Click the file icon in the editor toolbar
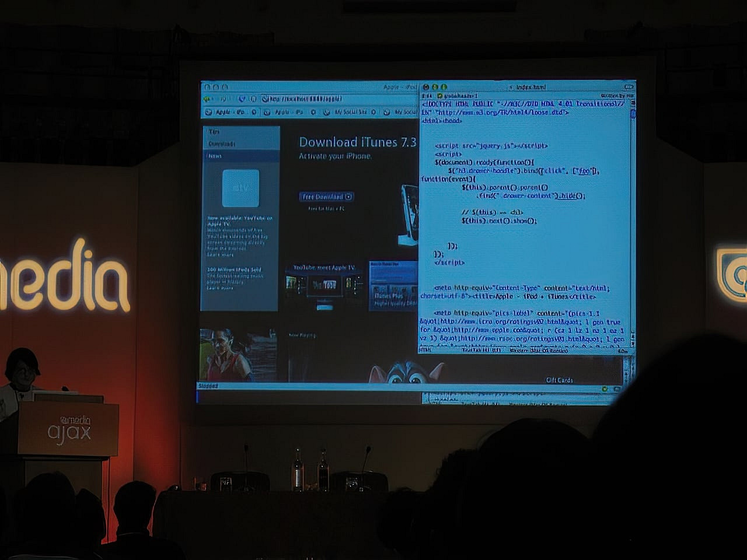This screenshot has width=747, height=560. (x=440, y=96)
